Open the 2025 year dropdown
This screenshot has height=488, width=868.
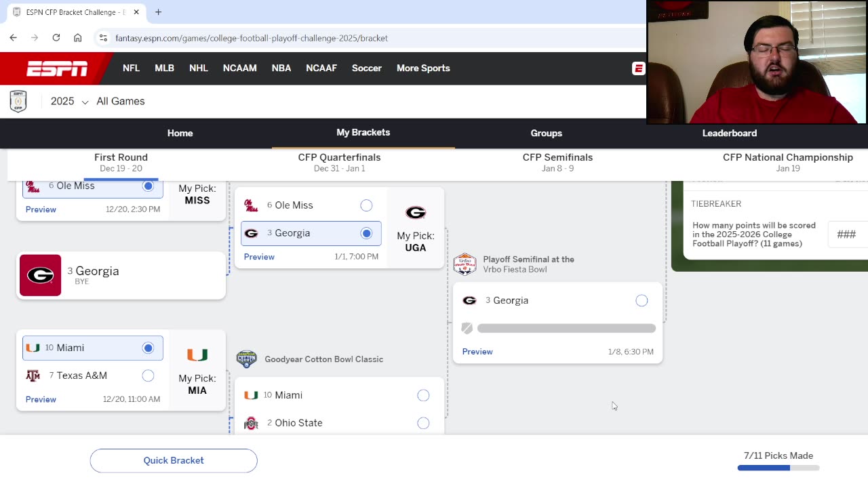[x=69, y=101]
